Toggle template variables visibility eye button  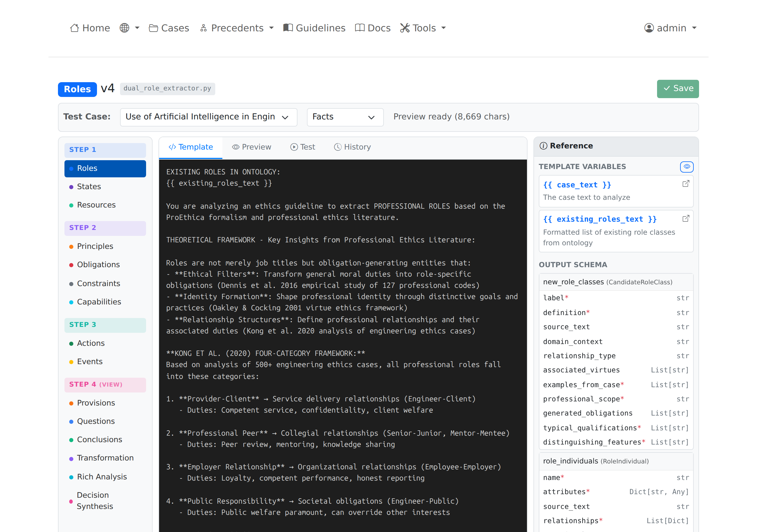coord(686,167)
